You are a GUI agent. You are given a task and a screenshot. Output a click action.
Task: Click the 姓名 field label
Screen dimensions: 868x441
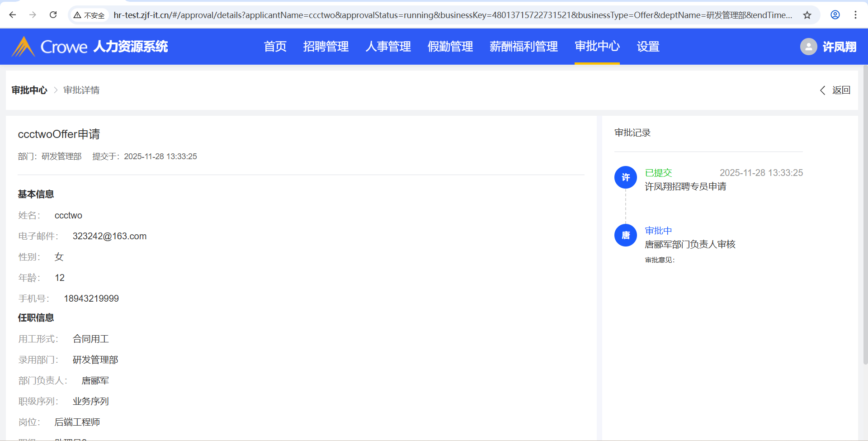(29, 215)
